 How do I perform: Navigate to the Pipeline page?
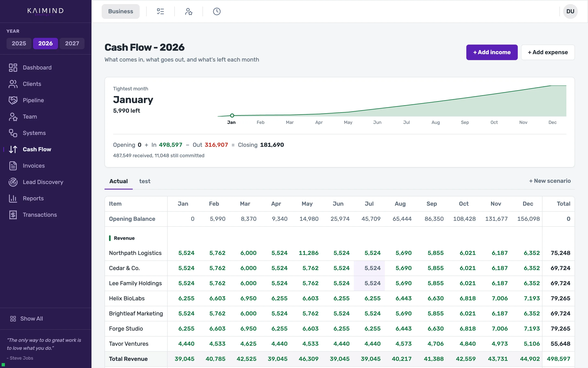(33, 100)
